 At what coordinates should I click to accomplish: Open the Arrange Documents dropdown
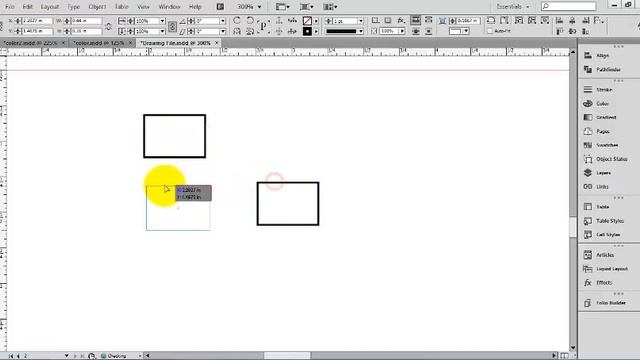click(x=330, y=7)
